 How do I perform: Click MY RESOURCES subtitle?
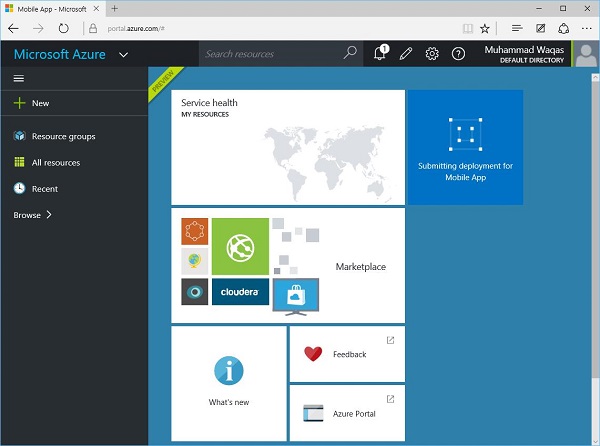(205, 114)
